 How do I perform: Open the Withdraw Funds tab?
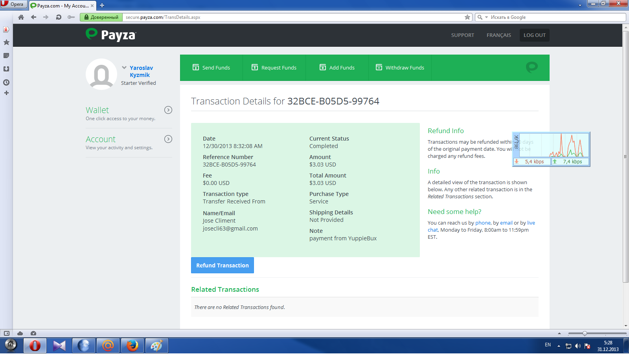pos(400,68)
